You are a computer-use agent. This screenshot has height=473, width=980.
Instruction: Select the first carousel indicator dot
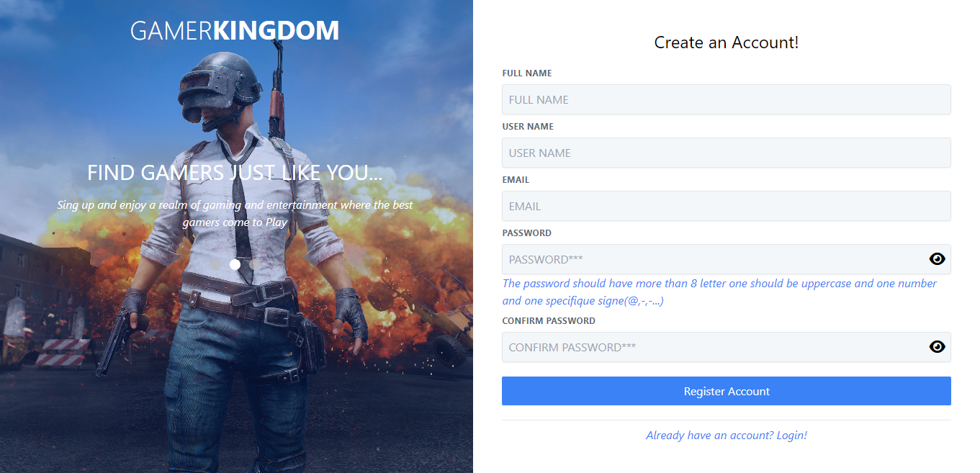215,264
